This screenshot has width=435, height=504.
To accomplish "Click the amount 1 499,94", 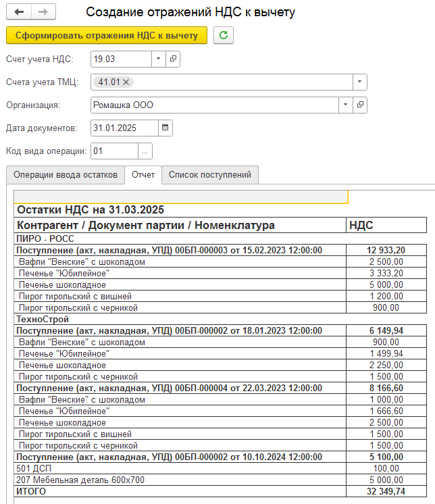I will tap(386, 353).
